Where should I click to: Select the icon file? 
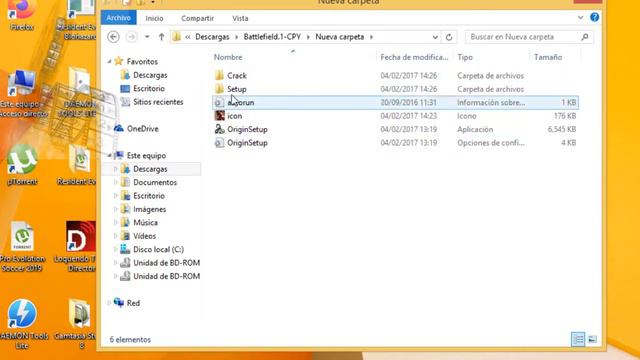pos(234,116)
